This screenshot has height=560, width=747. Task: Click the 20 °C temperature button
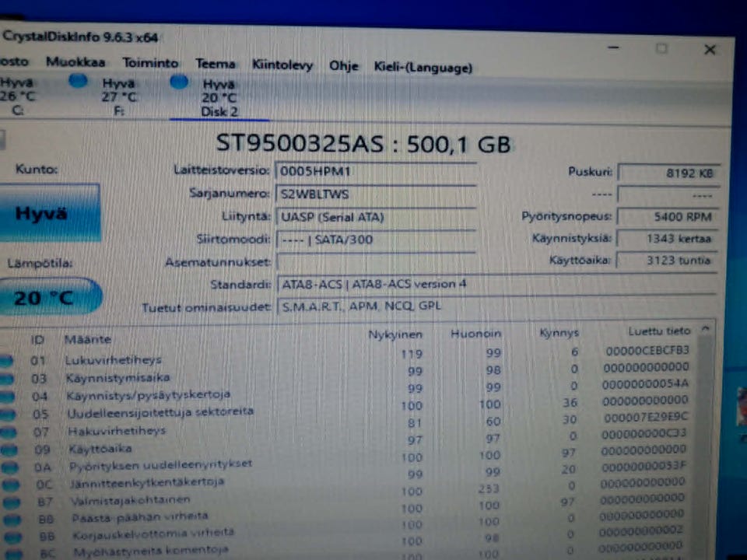(x=50, y=297)
